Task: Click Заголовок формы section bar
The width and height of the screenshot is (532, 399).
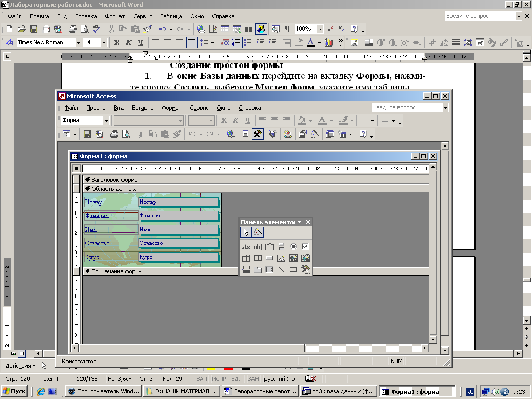Action: tap(256, 180)
